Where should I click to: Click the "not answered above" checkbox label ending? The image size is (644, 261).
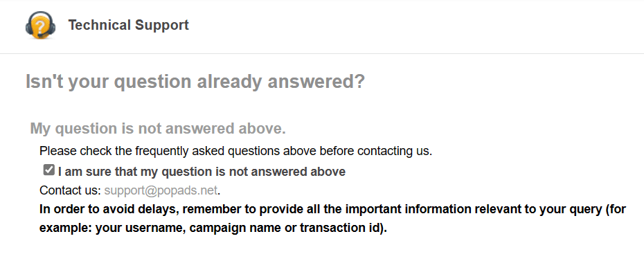pos(292,172)
